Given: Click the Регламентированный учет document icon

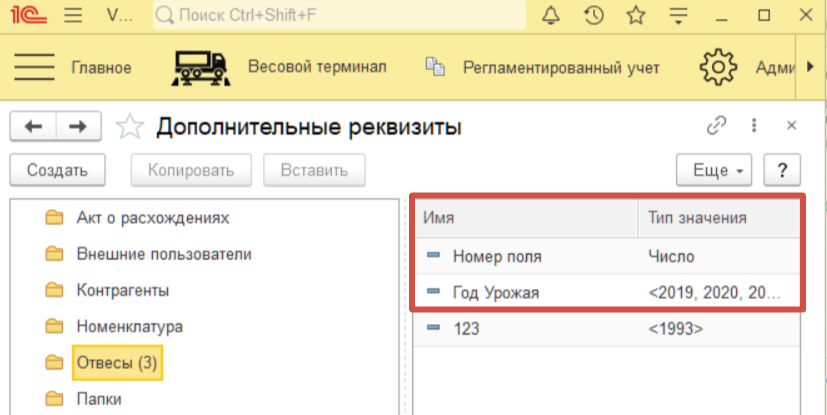Looking at the screenshot, I should (434, 67).
